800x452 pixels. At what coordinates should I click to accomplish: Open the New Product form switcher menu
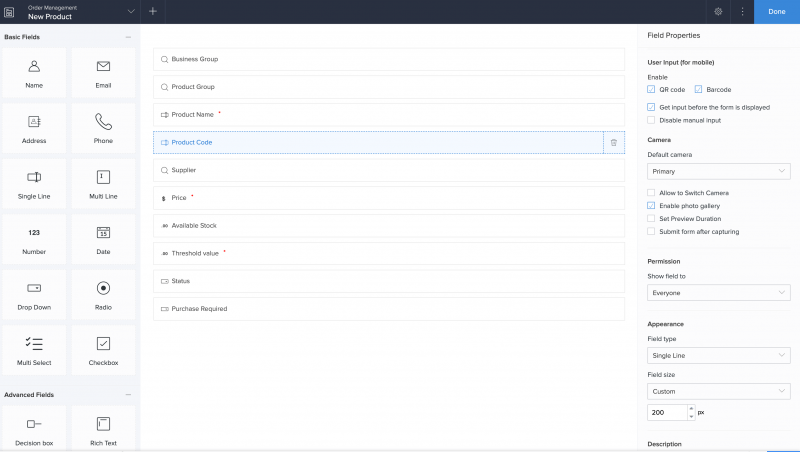(131, 12)
